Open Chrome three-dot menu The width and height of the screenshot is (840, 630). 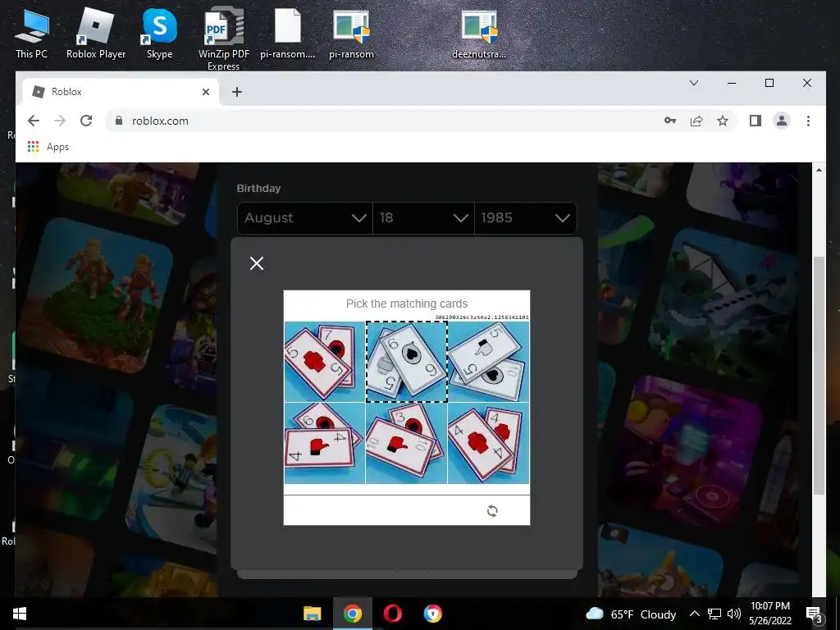click(808, 121)
